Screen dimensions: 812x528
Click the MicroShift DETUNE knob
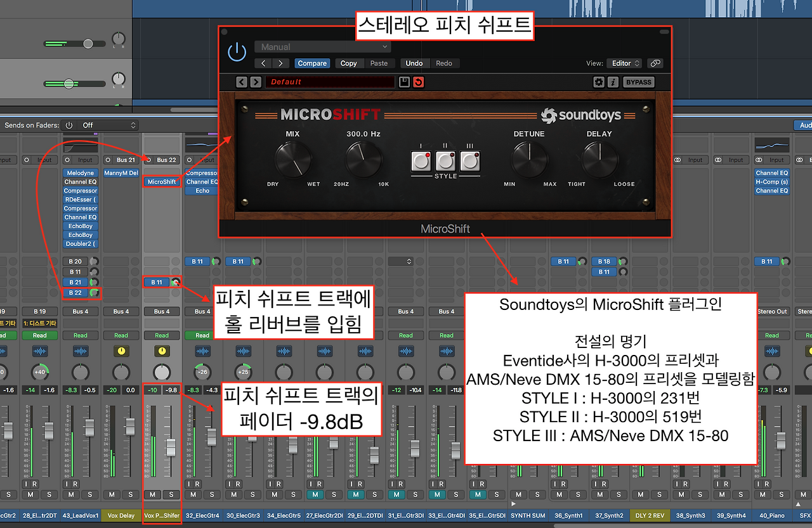[x=530, y=159]
